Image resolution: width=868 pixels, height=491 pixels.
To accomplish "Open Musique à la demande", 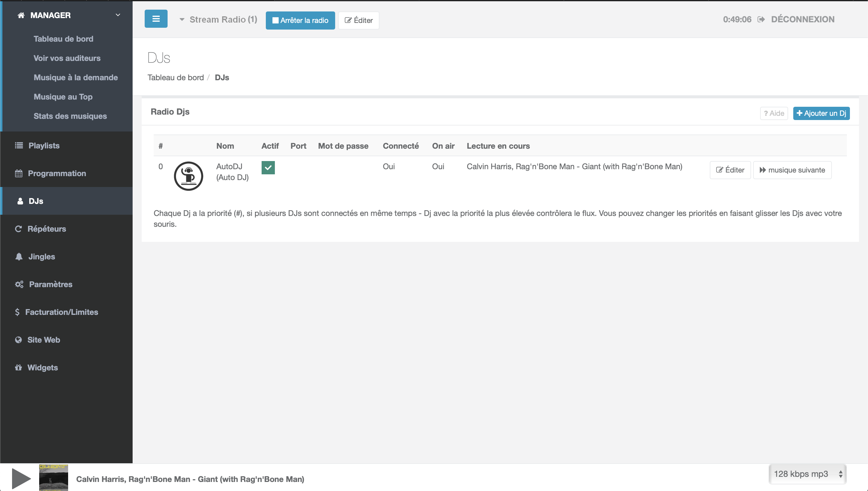I will click(76, 77).
